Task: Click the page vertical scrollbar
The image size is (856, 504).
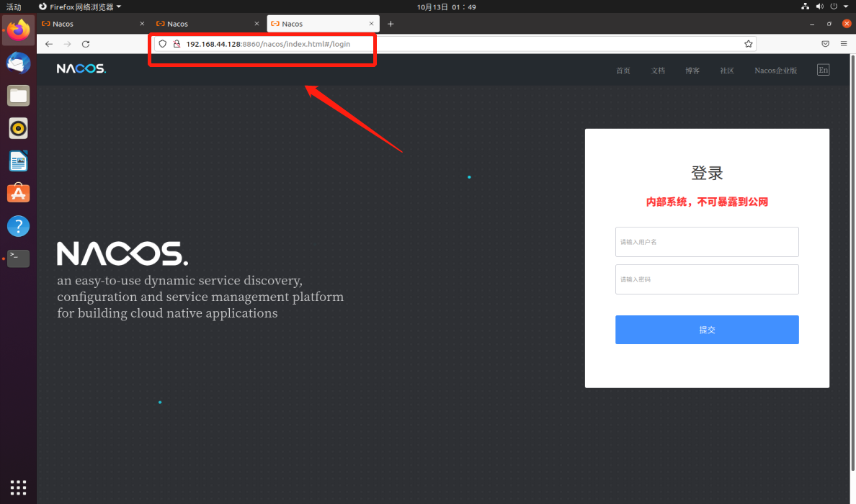Action: [852, 262]
